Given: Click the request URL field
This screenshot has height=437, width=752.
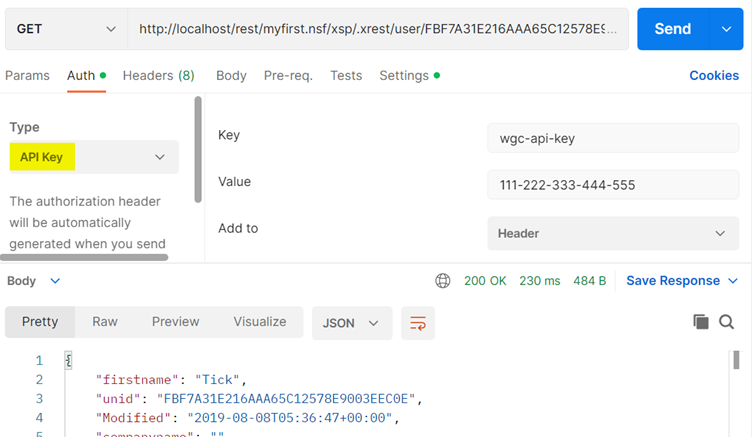Looking at the screenshot, I should [378, 29].
